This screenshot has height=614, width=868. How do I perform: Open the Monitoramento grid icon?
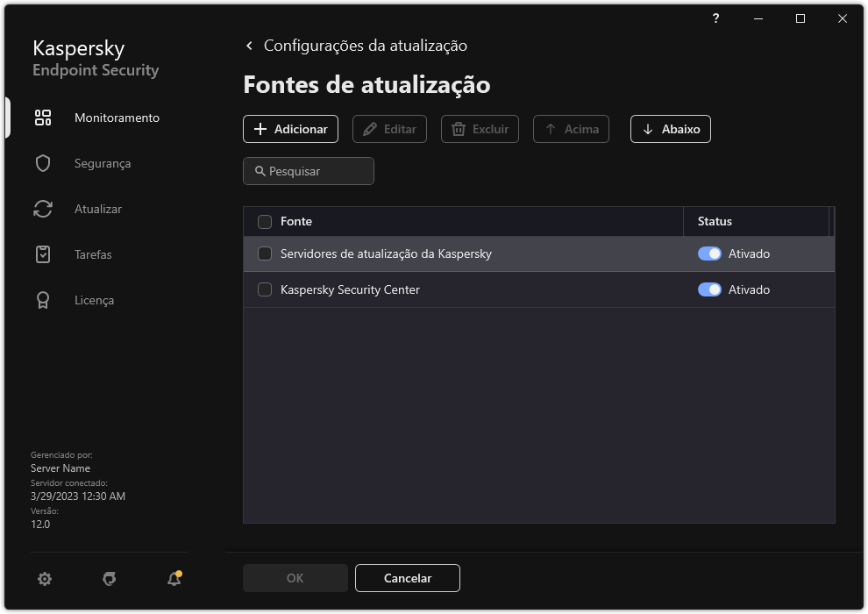point(42,117)
